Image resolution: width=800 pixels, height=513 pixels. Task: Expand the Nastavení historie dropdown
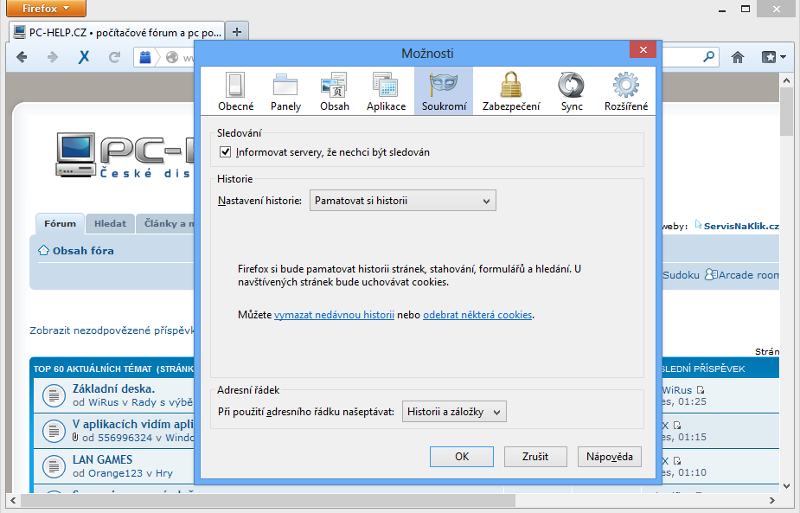coord(402,201)
